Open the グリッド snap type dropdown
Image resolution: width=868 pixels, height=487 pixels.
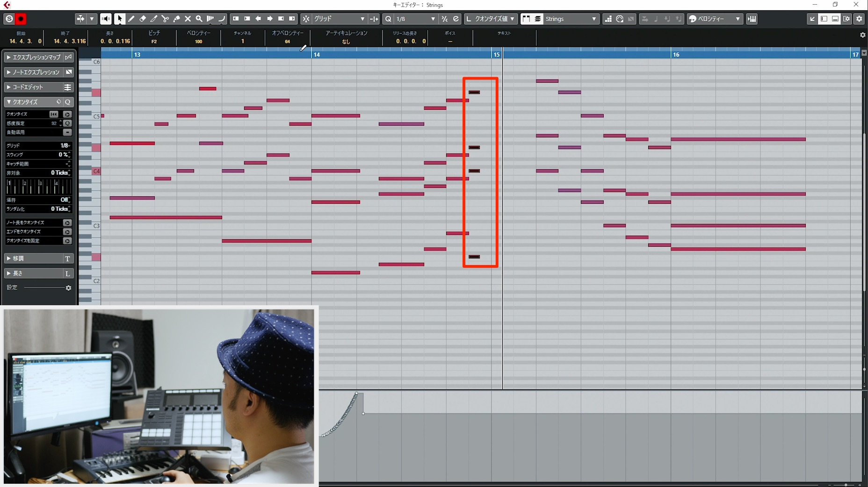[340, 19]
